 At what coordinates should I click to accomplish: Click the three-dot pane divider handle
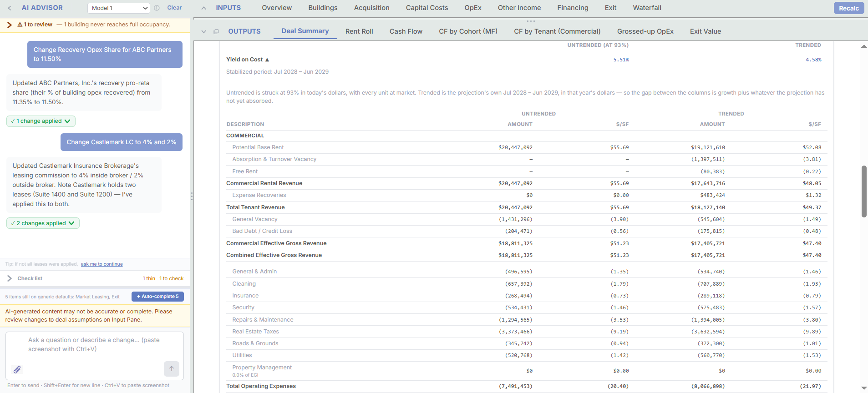click(x=531, y=21)
